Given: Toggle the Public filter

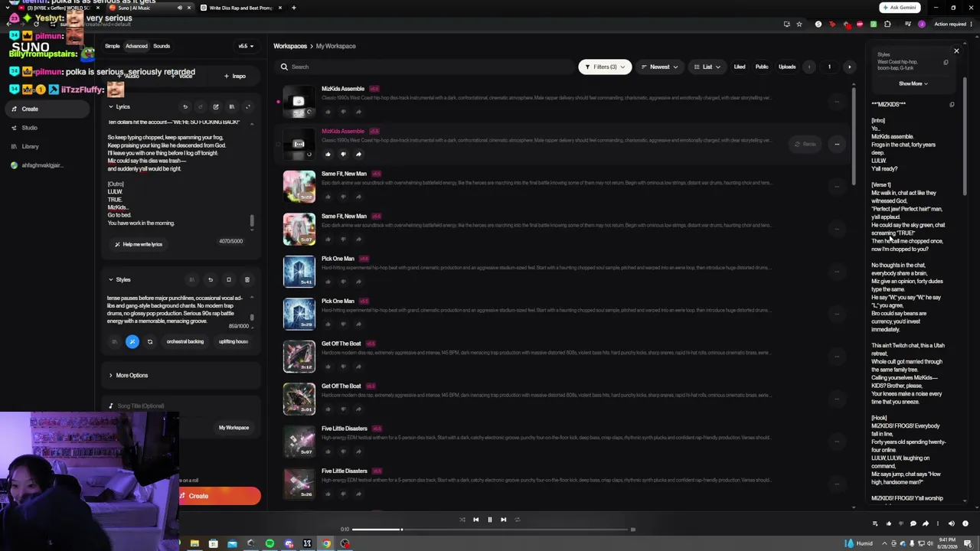Looking at the screenshot, I should click(x=762, y=67).
